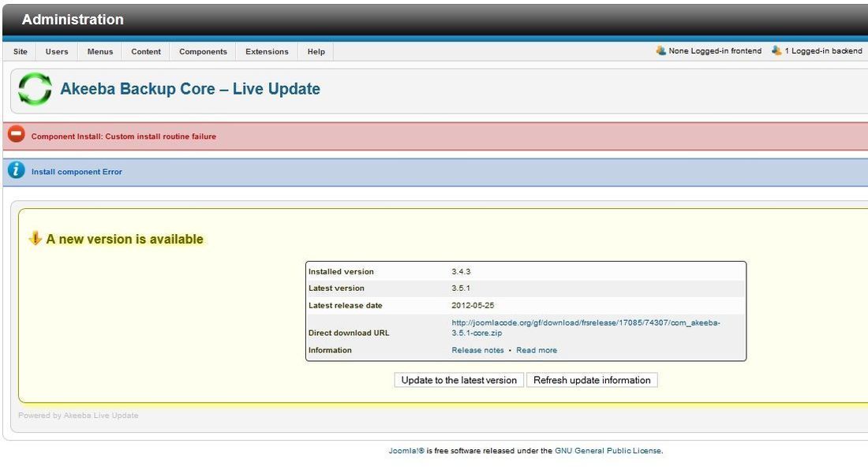
Task: Click the Latest release date label
Action: click(346, 305)
